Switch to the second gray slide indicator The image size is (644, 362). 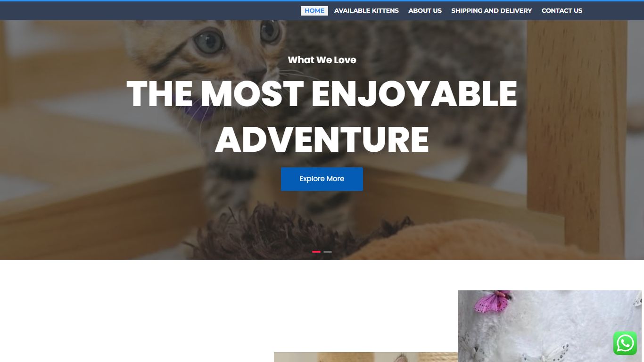click(x=328, y=252)
